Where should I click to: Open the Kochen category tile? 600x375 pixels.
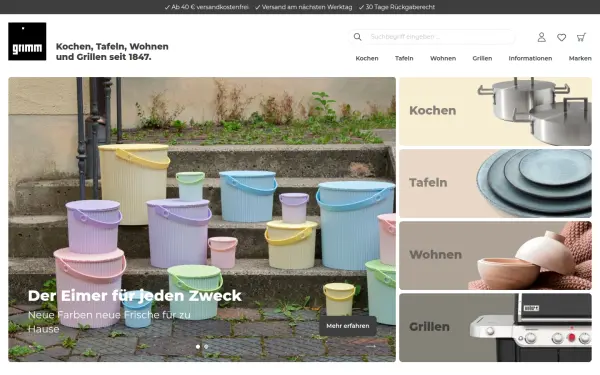click(496, 111)
